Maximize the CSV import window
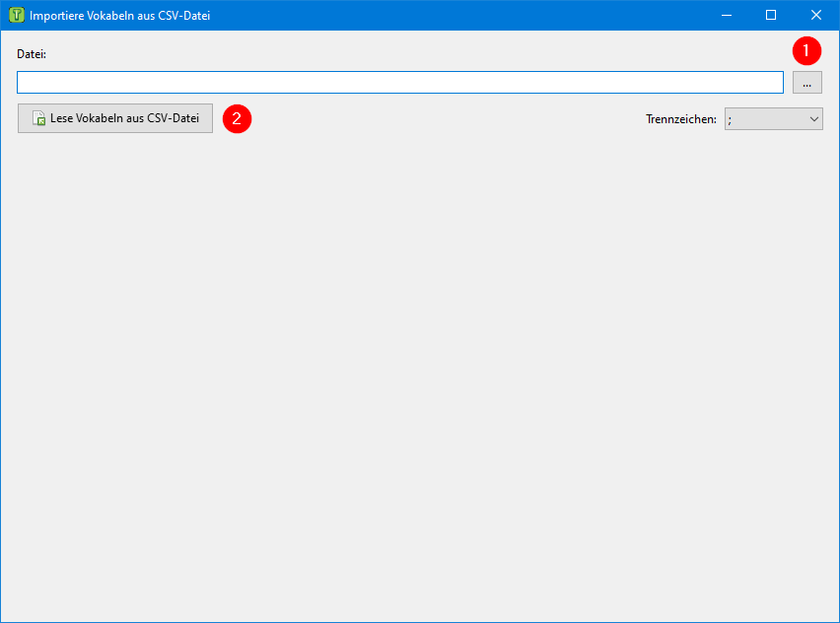Screen dimensions: 840x623 tap(771, 15)
